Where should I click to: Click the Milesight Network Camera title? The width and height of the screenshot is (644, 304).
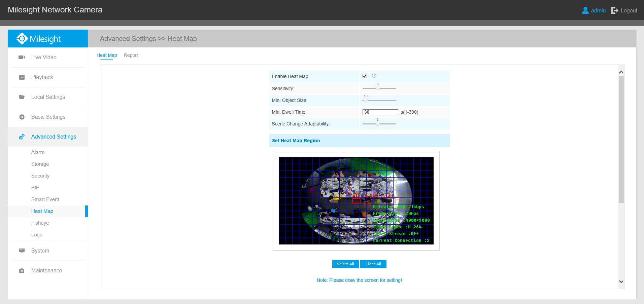[55, 10]
